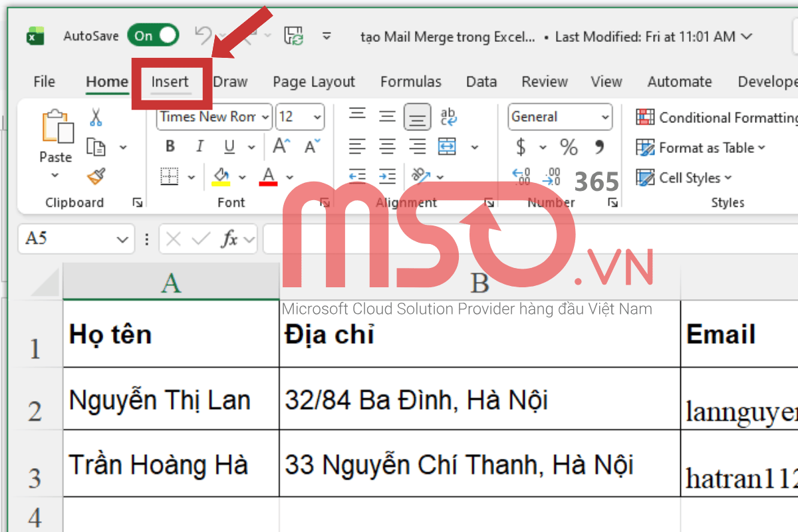Screen dimensions: 798x532
Task: Toggle Bold formatting
Action: 170,146
